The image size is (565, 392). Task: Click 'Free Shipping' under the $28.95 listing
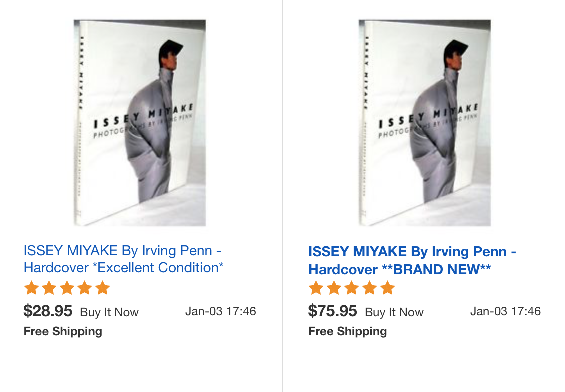(x=63, y=331)
